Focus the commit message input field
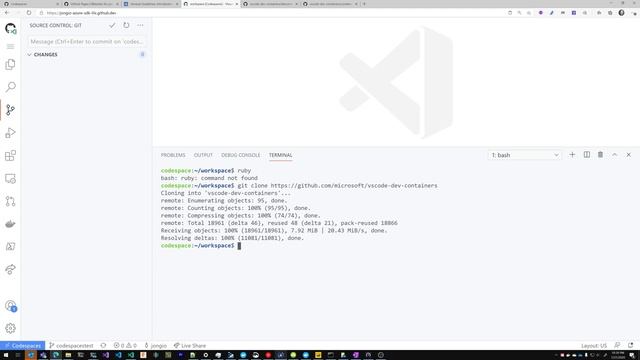 click(87, 42)
